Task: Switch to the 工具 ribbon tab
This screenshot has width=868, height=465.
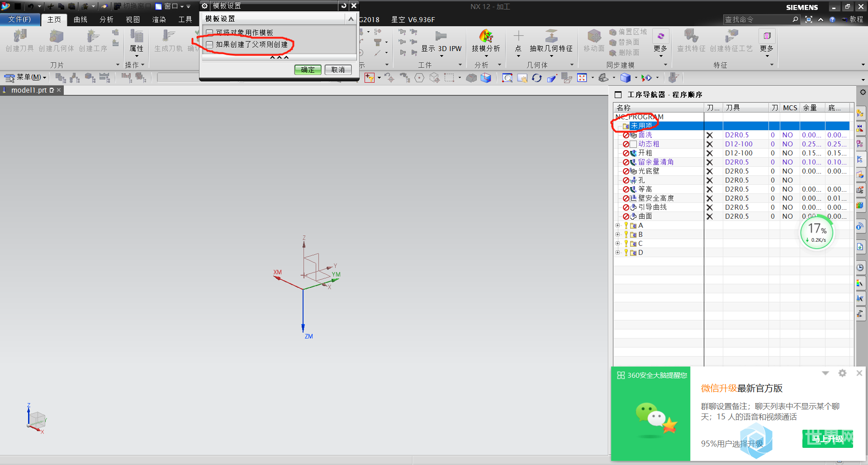Action: pos(185,19)
